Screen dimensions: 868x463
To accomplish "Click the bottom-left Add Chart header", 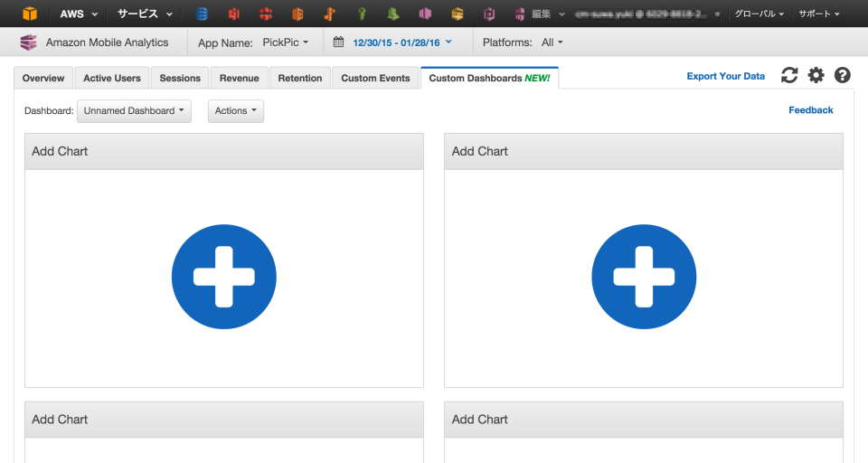I will click(224, 420).
